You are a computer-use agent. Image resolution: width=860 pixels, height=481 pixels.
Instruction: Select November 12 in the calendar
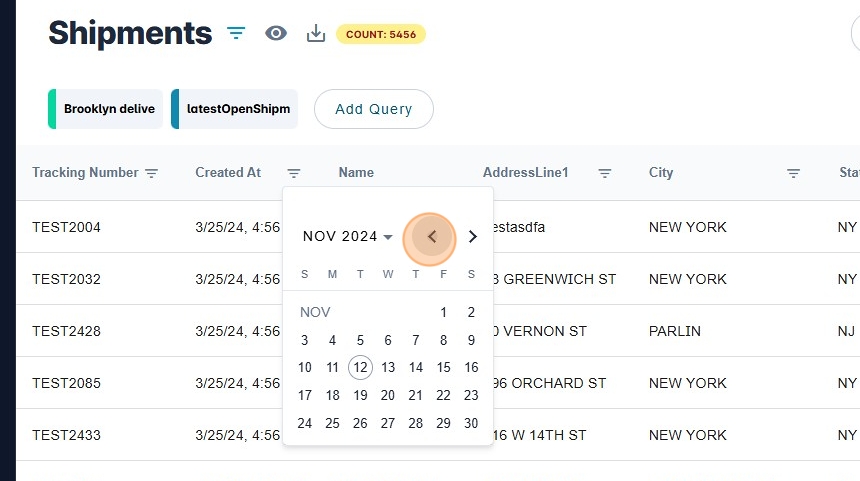(x=360, y=368)
